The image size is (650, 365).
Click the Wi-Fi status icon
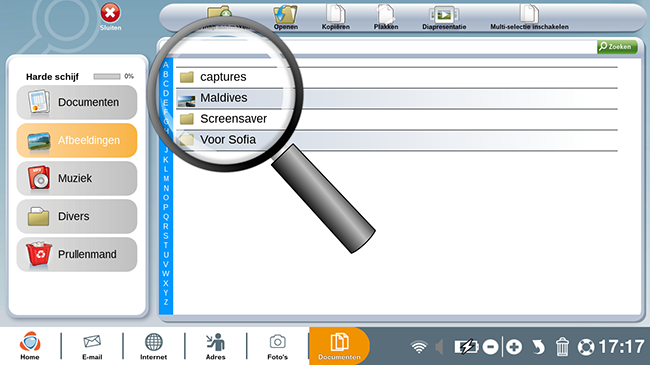tap(419, 347)
